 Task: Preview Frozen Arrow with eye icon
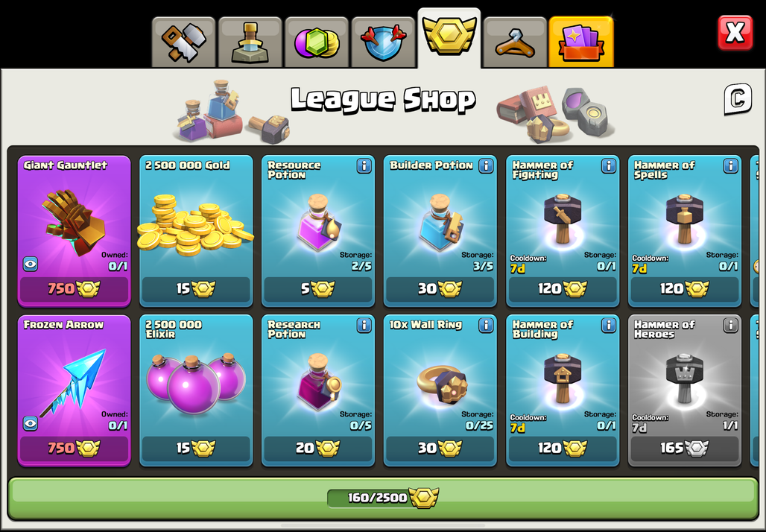point(31,423)
